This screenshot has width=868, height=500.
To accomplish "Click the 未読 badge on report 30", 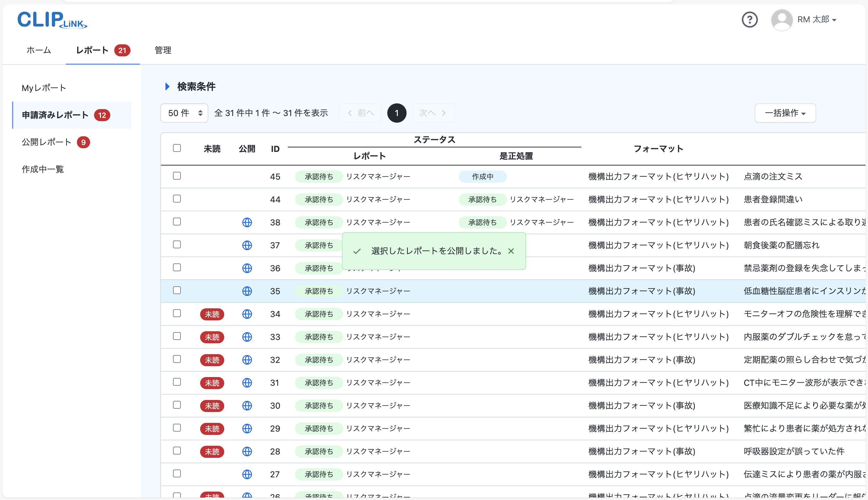I will click(x=212, y=406).
